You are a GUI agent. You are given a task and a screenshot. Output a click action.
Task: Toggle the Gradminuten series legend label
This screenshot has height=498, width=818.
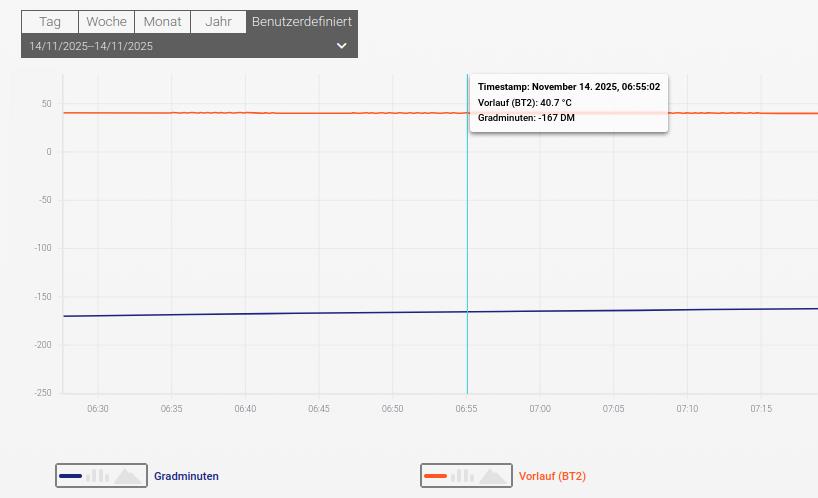186,477
